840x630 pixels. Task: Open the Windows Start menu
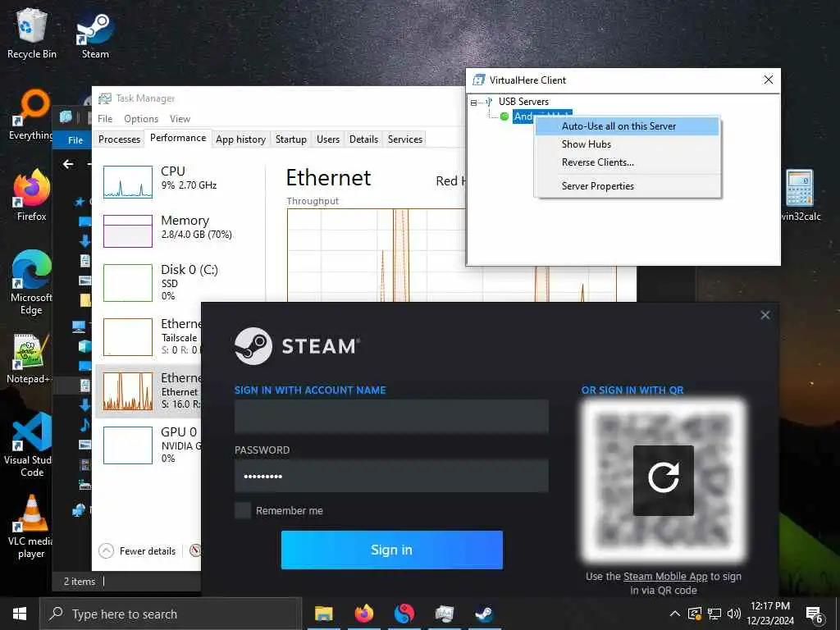click(x=20, y=614)
